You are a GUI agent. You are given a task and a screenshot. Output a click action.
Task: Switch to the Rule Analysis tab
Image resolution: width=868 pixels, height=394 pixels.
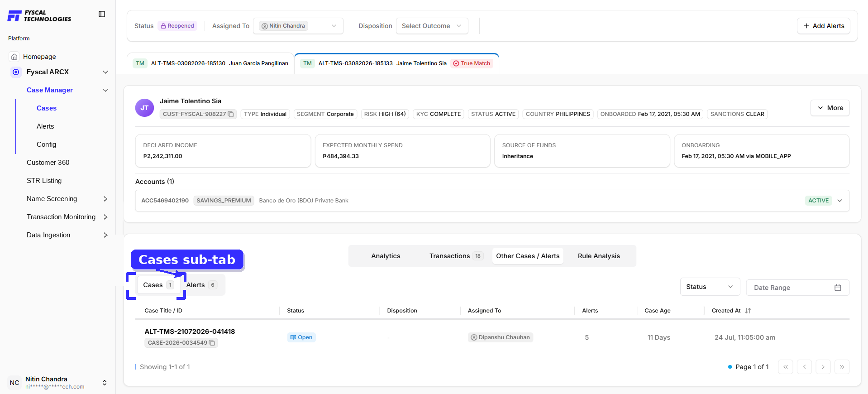599,256
